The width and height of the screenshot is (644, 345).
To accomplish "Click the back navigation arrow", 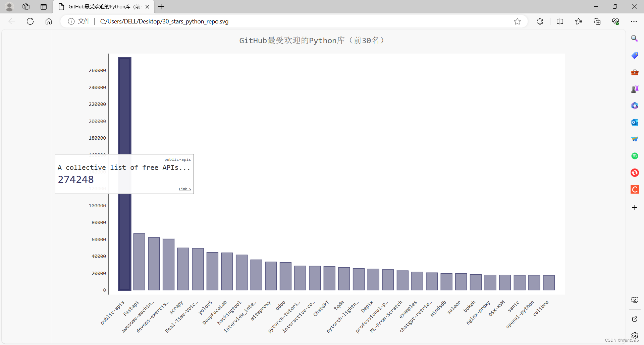I will point(12,21).
